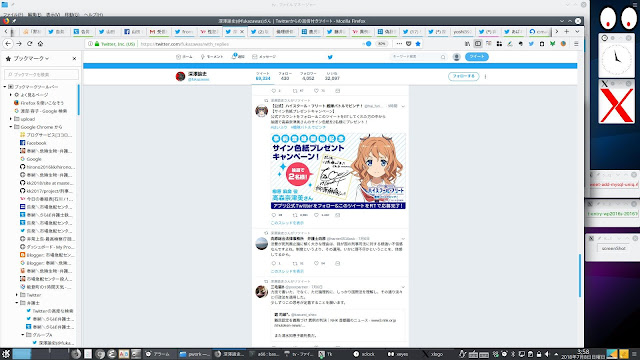The width and height of the screenshot is (640, 360).
Task: Reload the current Twitter page
Action: [29, 44]
